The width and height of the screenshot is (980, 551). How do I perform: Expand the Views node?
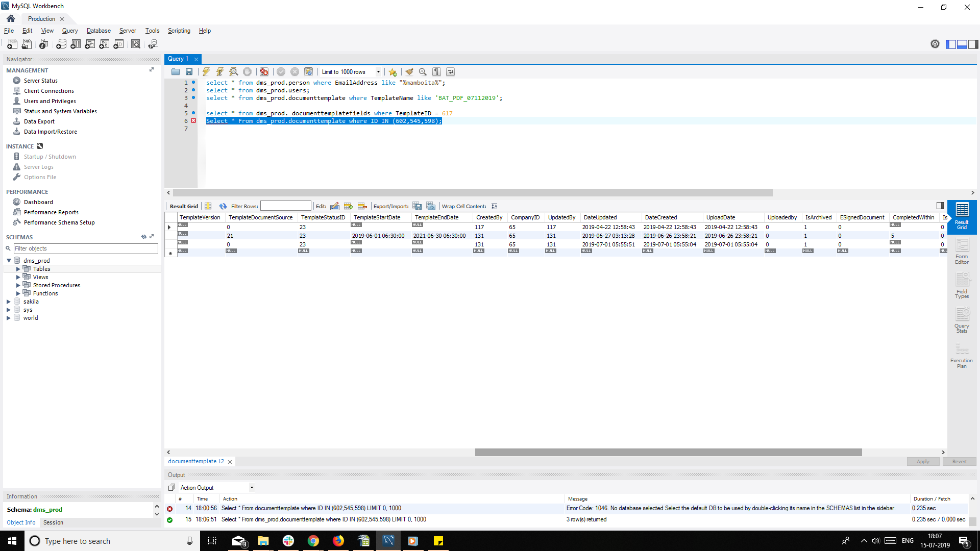(x=18, y=277)
